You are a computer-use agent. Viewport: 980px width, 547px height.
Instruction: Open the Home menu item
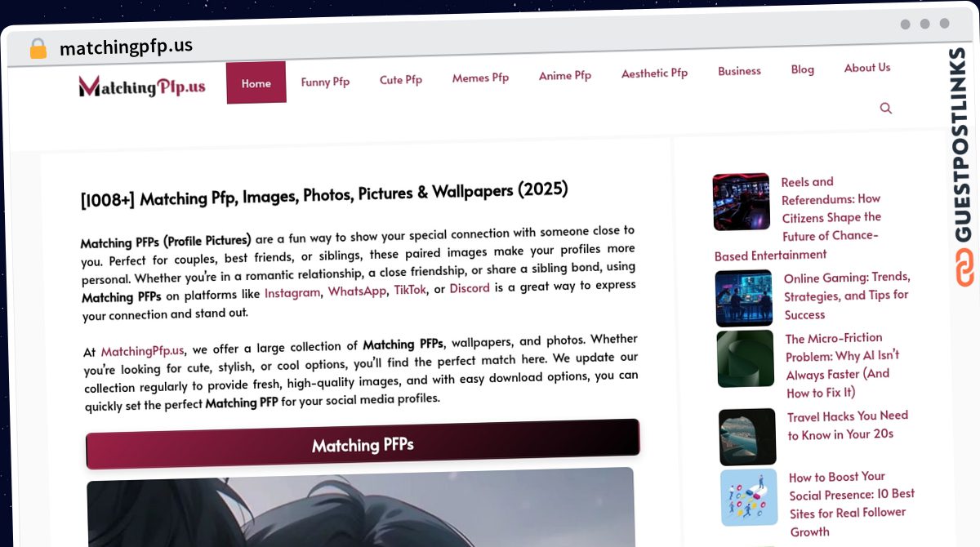tap(256, 82)
